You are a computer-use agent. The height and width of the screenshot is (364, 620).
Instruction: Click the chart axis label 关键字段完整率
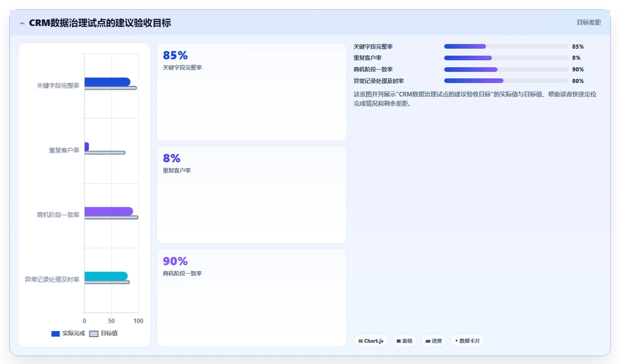click(58, 86)
